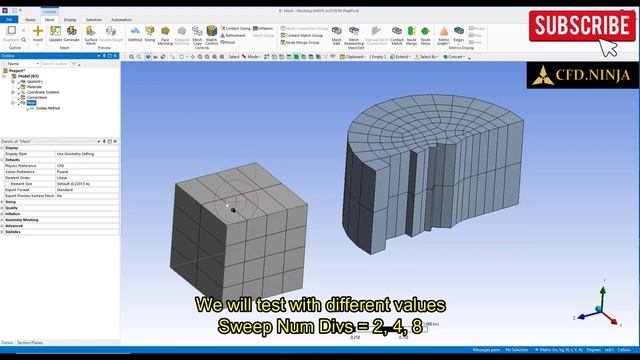Open the Extend dropdown
The width and height of the screenshot is (640, 360).
point(400,57)
